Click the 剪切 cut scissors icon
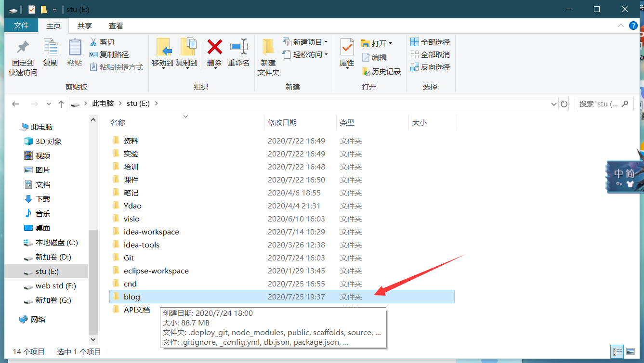Image resolution: width=644 pixels, height=363 pixels. (93, 42)
